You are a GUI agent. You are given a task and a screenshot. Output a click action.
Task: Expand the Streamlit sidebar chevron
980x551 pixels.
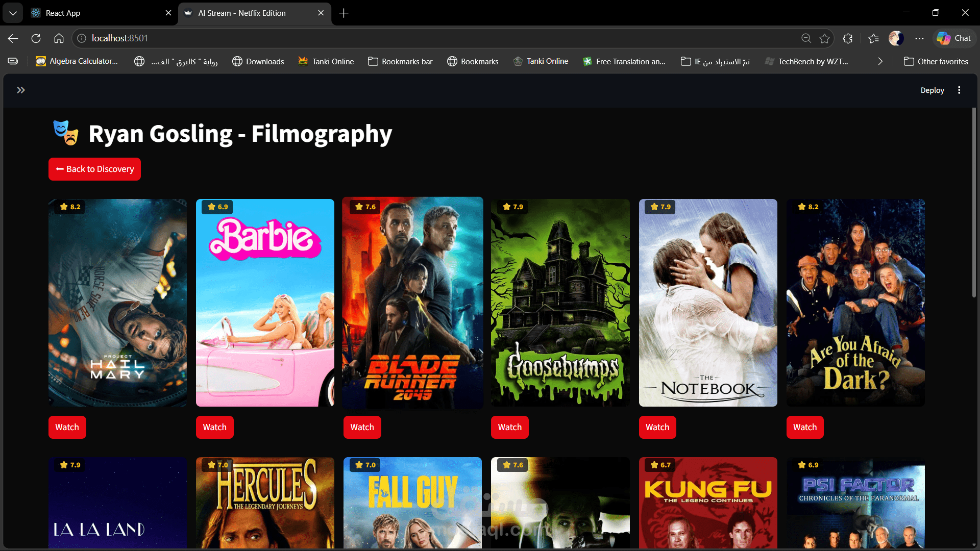[20, 90]
